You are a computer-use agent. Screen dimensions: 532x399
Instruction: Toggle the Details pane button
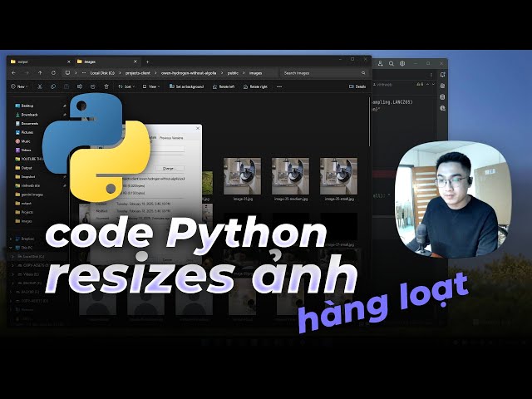pyautogui.click(x=357, y=86)
